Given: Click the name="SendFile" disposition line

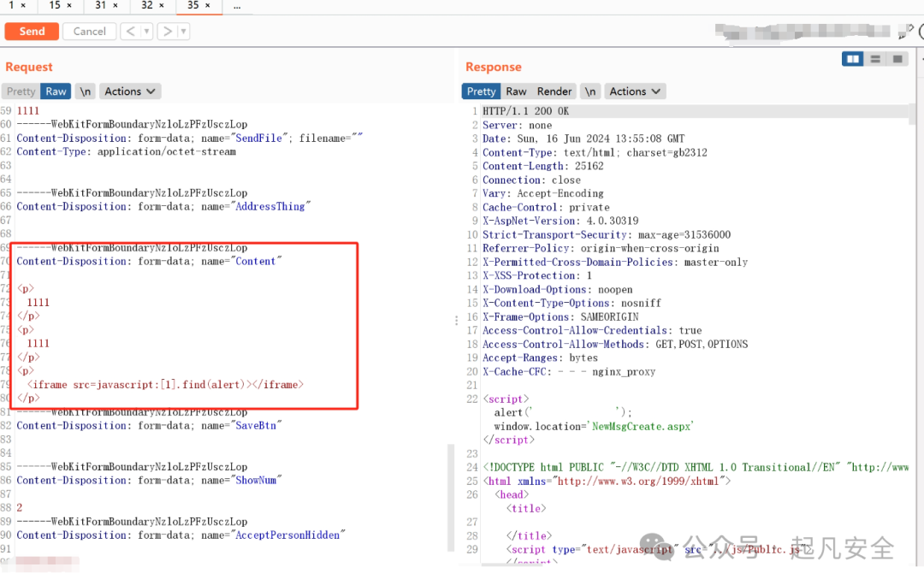Looking at the screenshot, I should pos(189,138).
